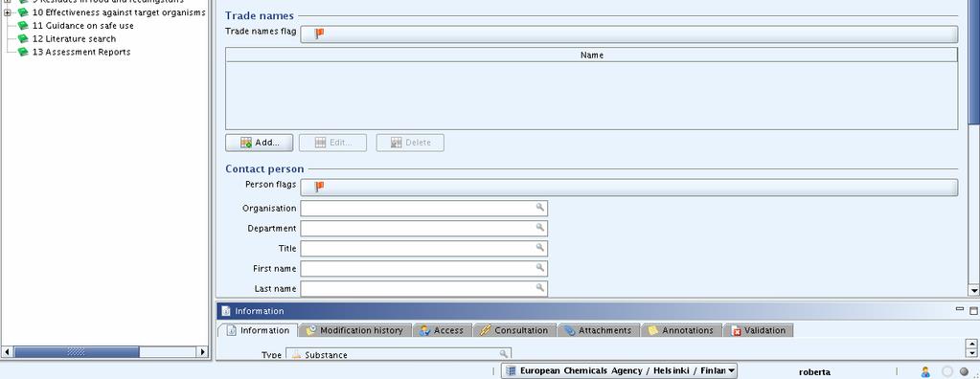Click the magnifier icon in Department field
This screenshot has height=379, width=980.
click(x=540, y=228)
